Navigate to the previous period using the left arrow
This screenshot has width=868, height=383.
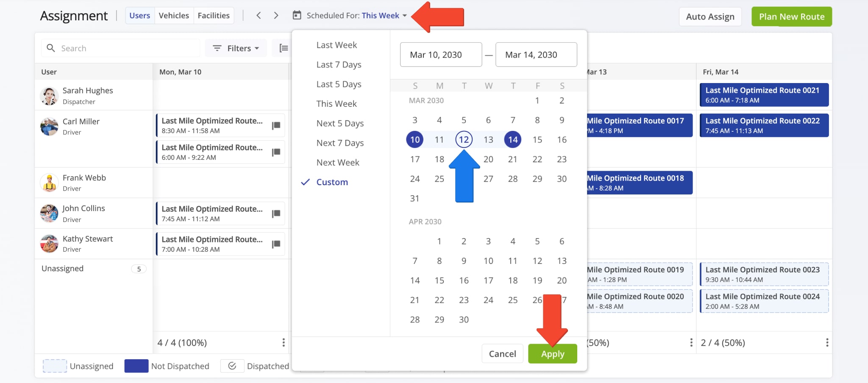tap(259, 15)
